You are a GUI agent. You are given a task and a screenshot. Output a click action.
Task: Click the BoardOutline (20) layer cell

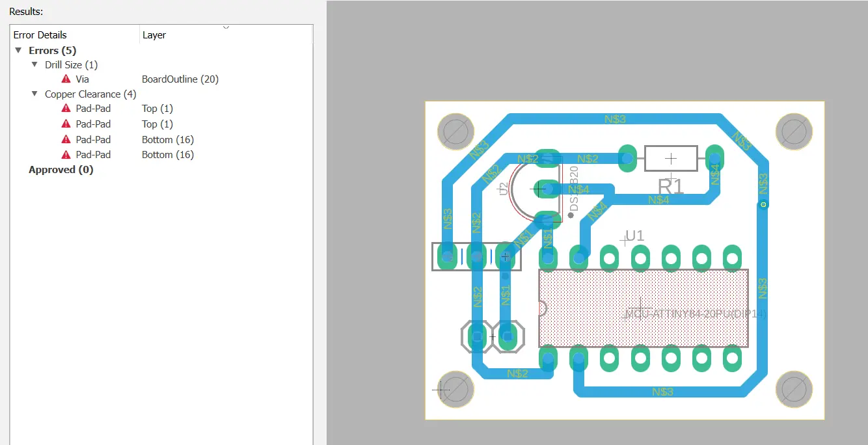(x=180, y=79)
